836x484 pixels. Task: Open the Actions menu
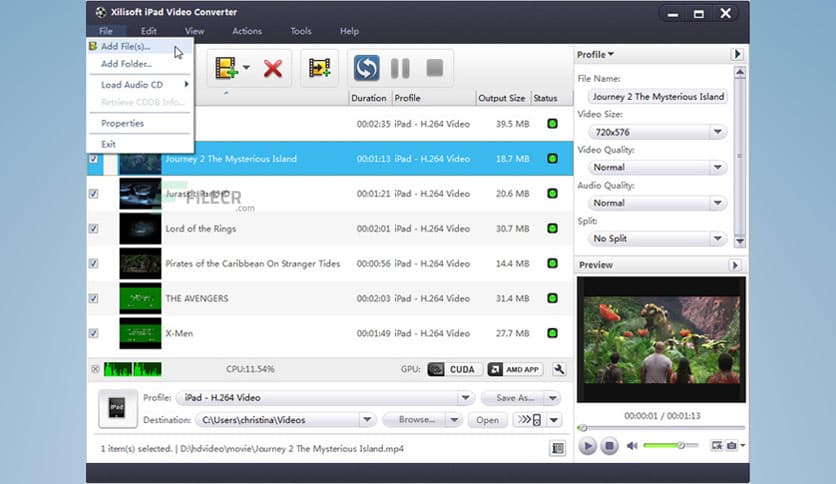[247, 31]
